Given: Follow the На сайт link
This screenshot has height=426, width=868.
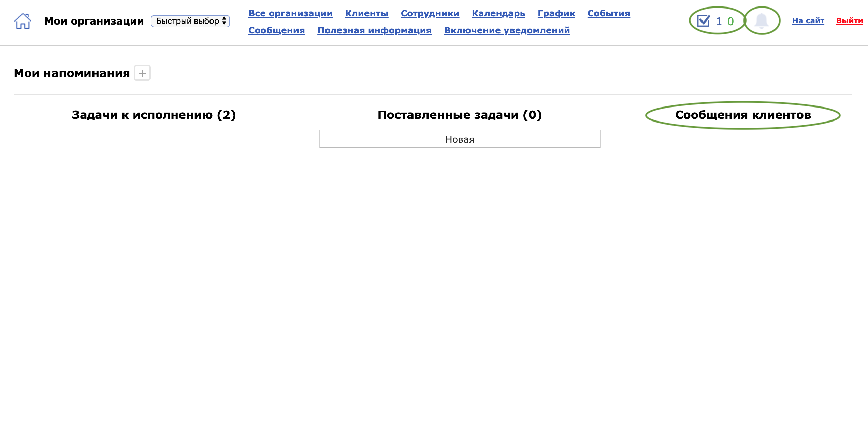Looking at the screenshot, I should (x=808, y=20).
